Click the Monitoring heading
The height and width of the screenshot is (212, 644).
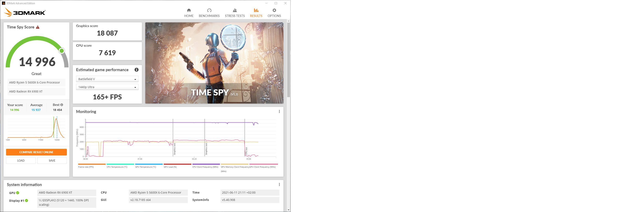click(x=86, y=112)
